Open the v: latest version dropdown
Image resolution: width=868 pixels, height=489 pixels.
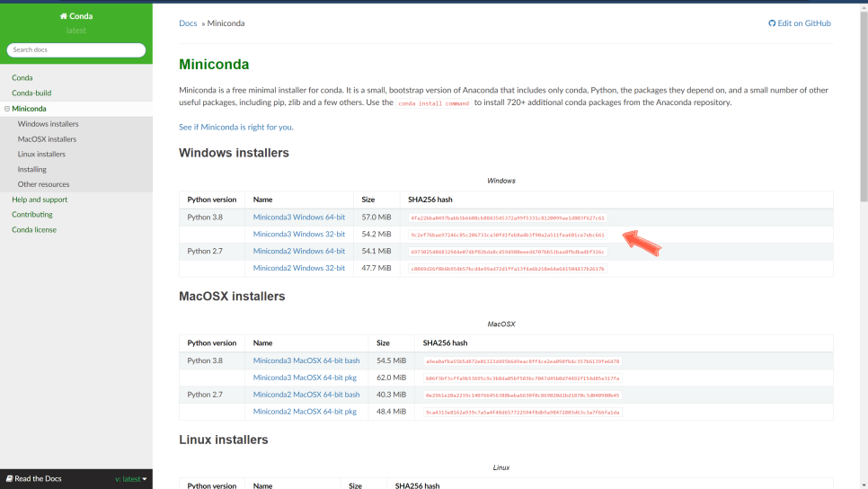131,479
